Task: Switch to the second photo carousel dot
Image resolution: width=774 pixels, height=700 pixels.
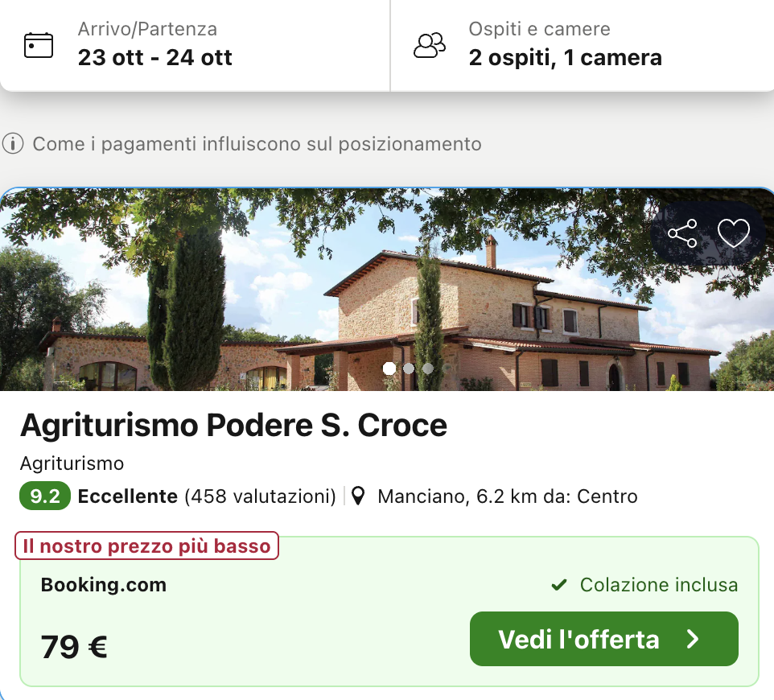Action: 409,369
